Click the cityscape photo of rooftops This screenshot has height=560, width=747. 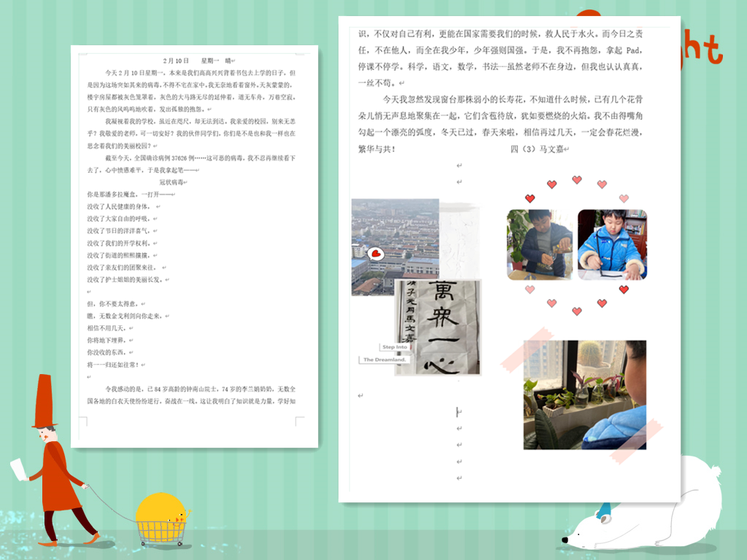(395, 246)
